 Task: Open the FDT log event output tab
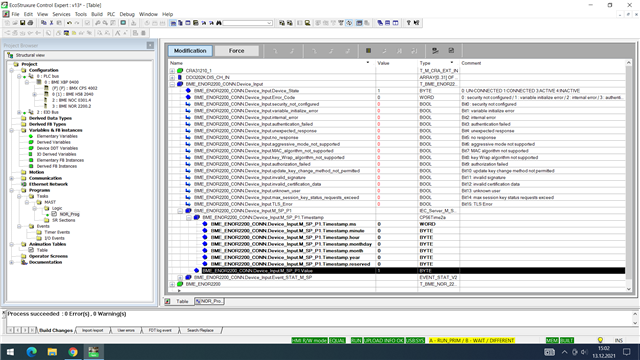pyautogui.click(x=160, y=330)
